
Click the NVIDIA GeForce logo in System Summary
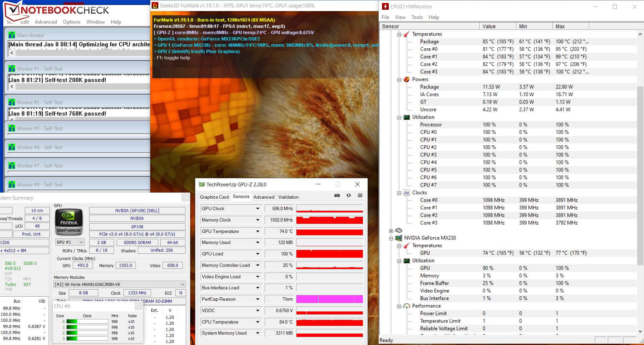pos(69,222)
